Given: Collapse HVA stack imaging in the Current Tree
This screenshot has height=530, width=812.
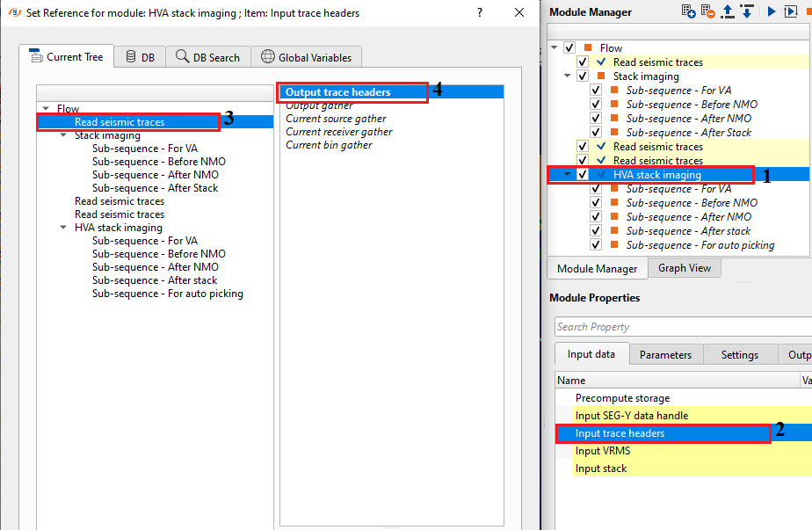Looking at the screenshot, I should 64,228.
